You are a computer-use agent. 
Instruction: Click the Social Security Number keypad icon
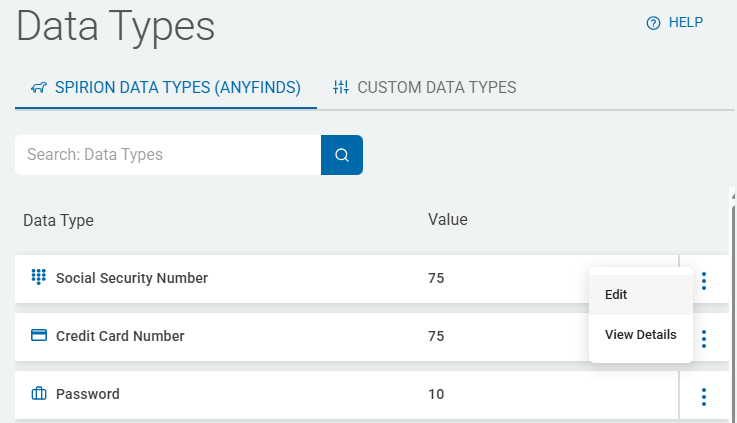tap(39, 277)
